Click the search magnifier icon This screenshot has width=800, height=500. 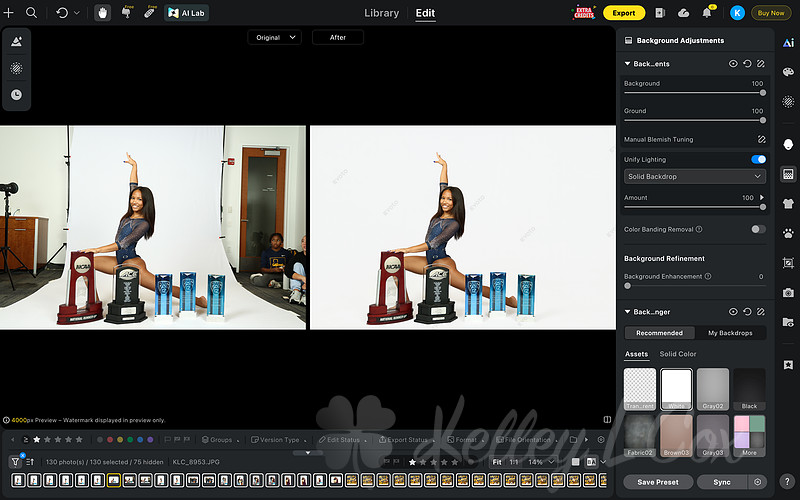(x=31, y=13)
